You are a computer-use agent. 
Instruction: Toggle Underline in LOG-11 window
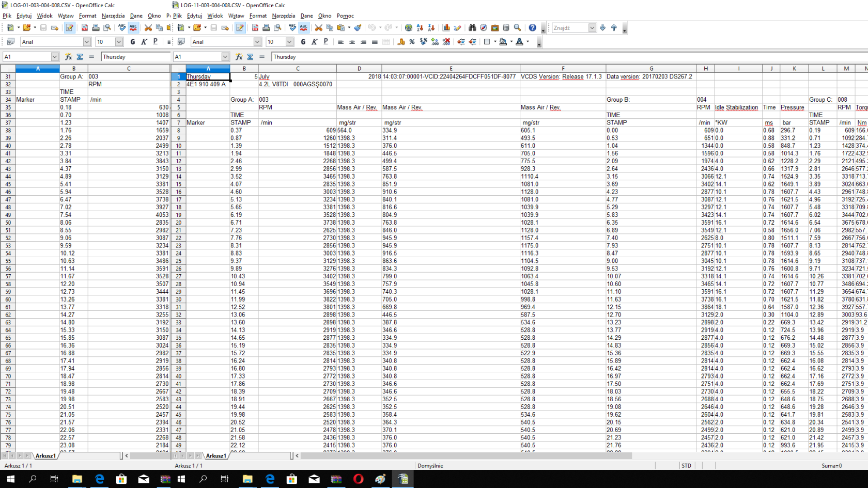[x=326, y=42]
